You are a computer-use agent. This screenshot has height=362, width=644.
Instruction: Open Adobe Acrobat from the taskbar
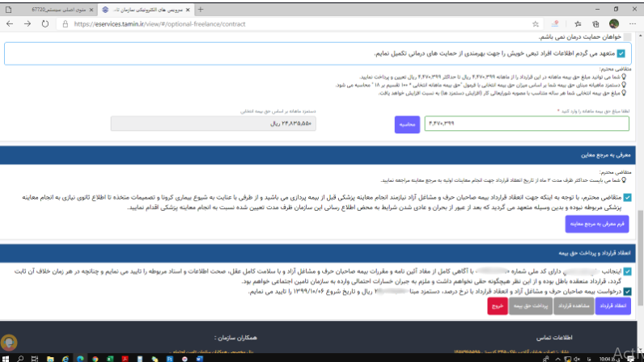(x=125, y=359)
